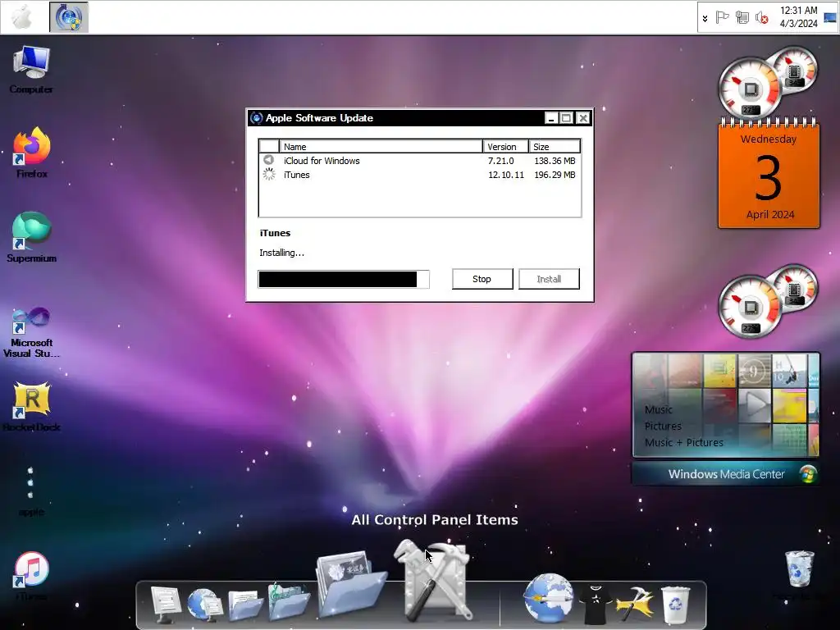Screen dimensions: 840x630
Task: Open the documents folder in the dock
Action: 245,605
